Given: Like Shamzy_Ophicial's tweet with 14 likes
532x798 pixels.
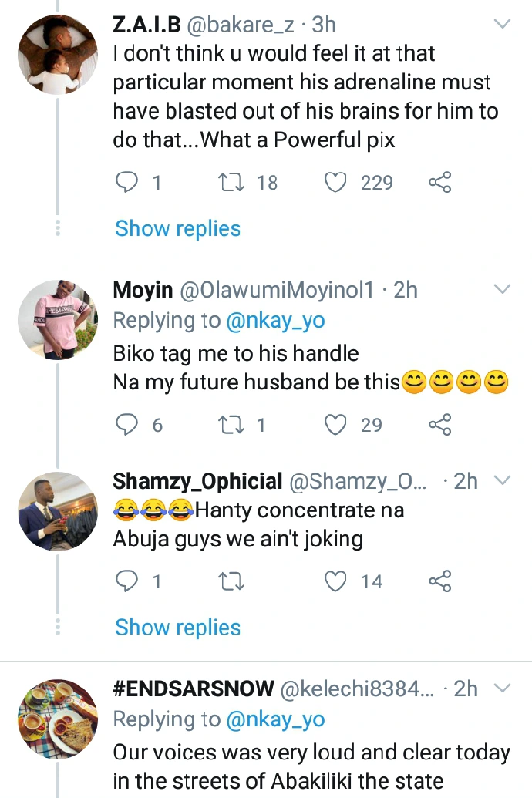Looking at the screenshot, I should [x=335, y=581].
